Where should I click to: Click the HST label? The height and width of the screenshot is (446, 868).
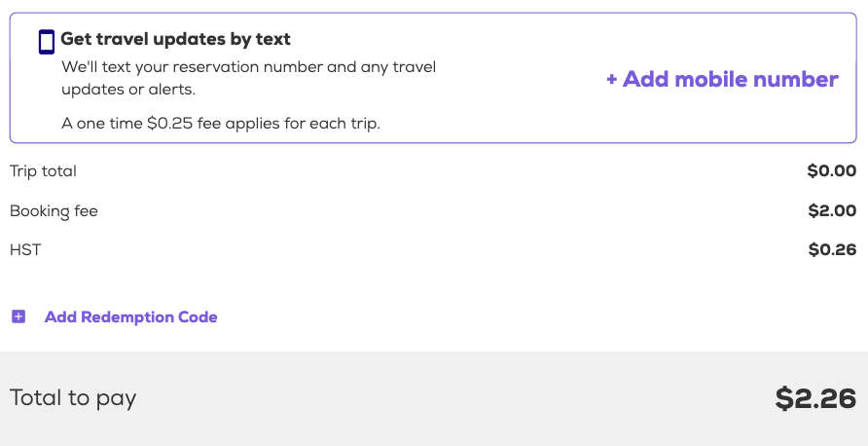(x=25, y=249)
